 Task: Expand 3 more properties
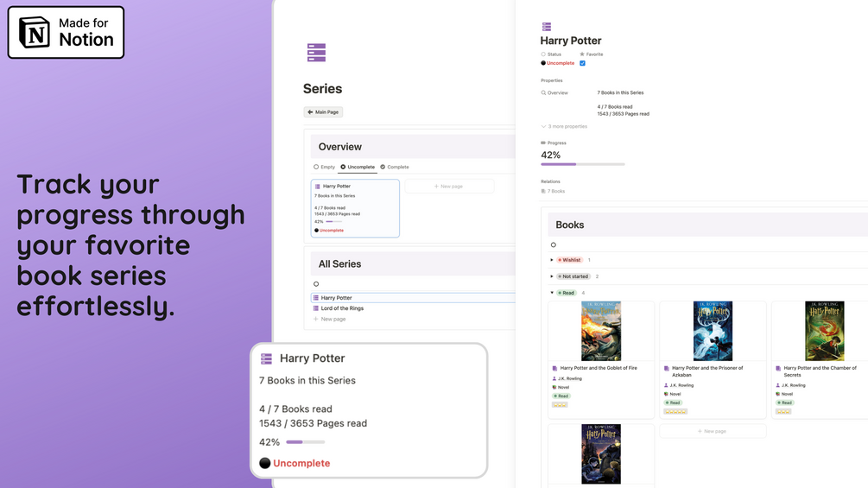coord(564,127)
